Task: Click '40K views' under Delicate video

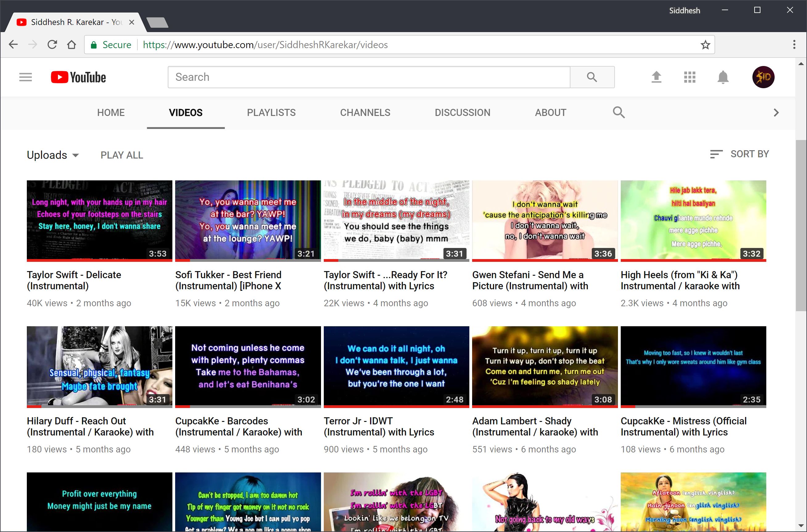Action: point(47,303)
